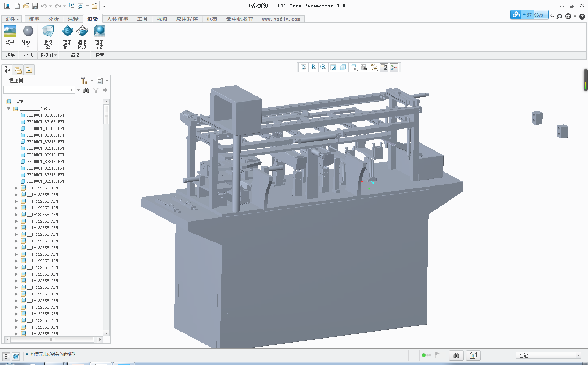This screenshot has width=588, height=365.
Task: Switch to the 模型 ribbon tab
Action: click(34, 19)
